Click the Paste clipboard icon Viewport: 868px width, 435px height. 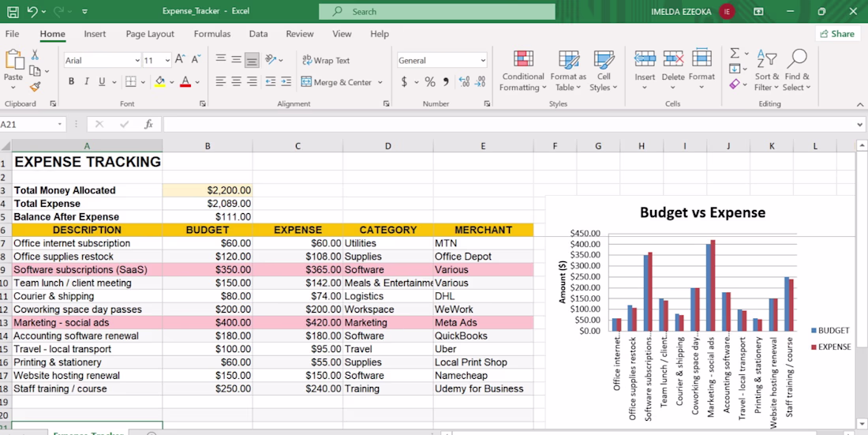pyautogui.click(x=14, y=60)
